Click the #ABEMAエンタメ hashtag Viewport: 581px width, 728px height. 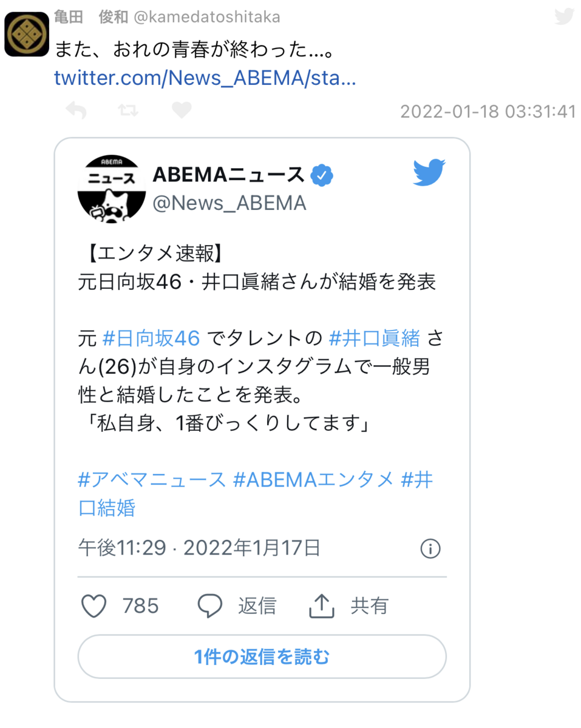[x=314, y=480]
